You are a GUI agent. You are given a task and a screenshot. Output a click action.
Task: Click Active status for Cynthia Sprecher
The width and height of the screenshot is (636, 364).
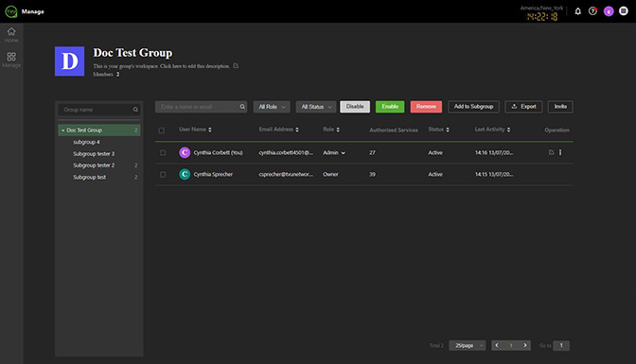pos(435,174)
